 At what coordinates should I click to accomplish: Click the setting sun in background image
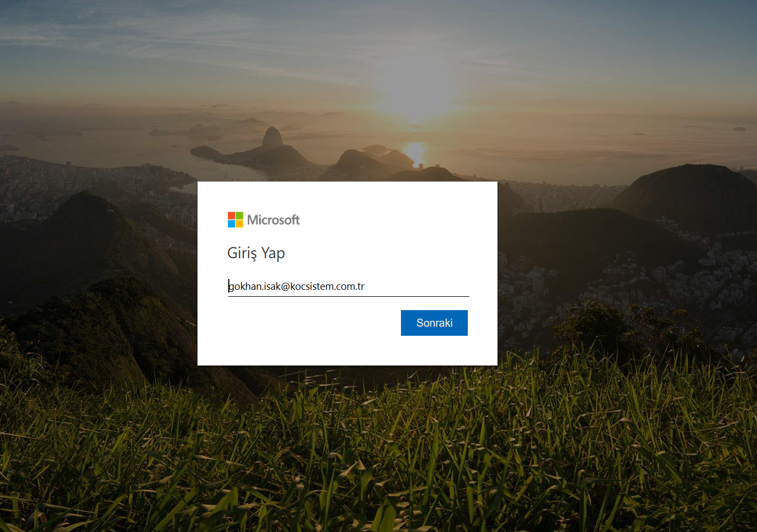[x=415, y=151]
